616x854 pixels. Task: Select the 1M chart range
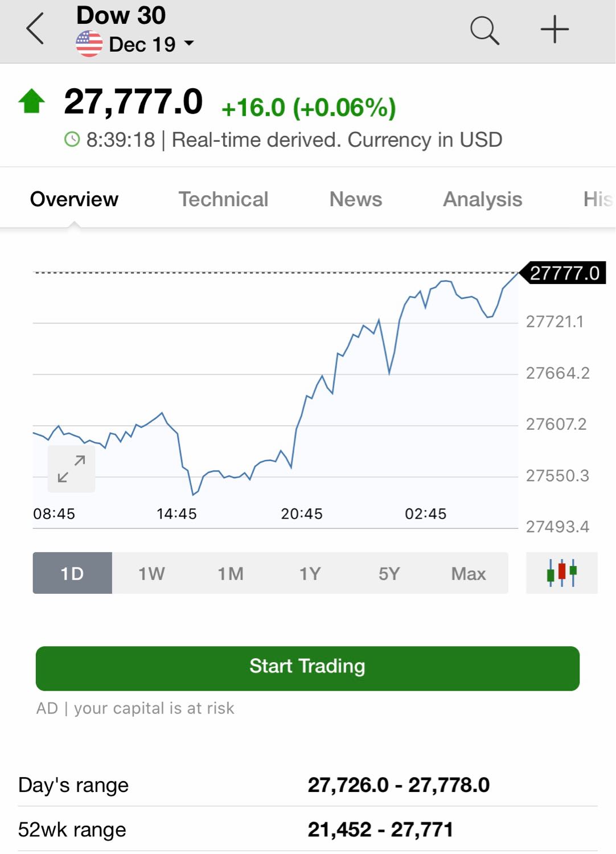pos(231,573)
